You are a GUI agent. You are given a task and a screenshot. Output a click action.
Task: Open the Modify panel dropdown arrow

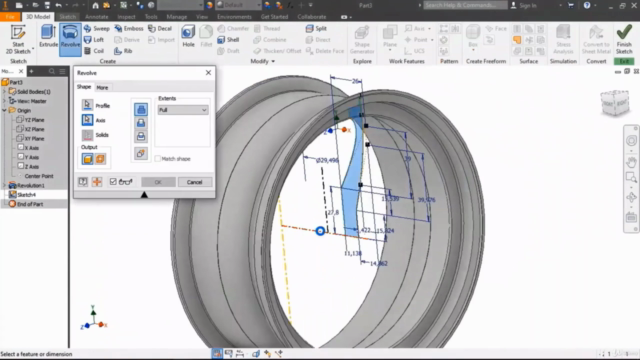[273, 61]
